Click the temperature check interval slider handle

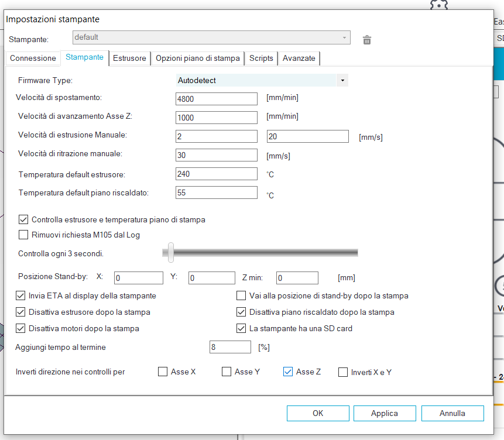click(x=170, y=252)
